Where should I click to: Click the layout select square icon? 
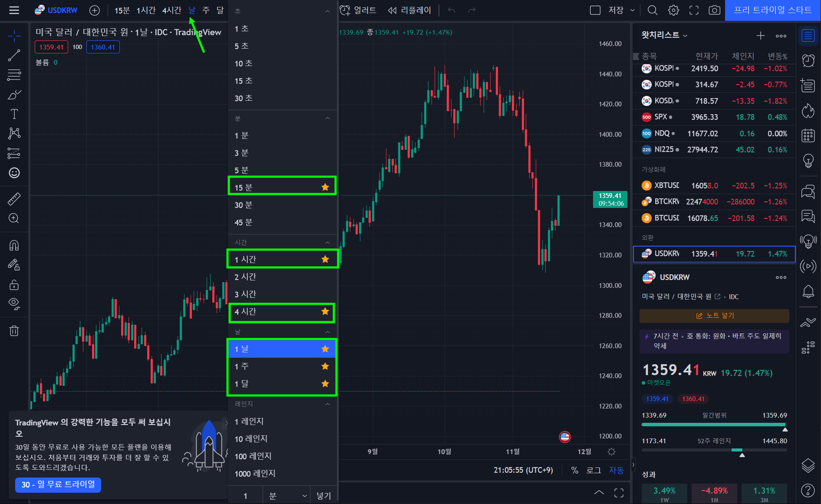(595, 10)
